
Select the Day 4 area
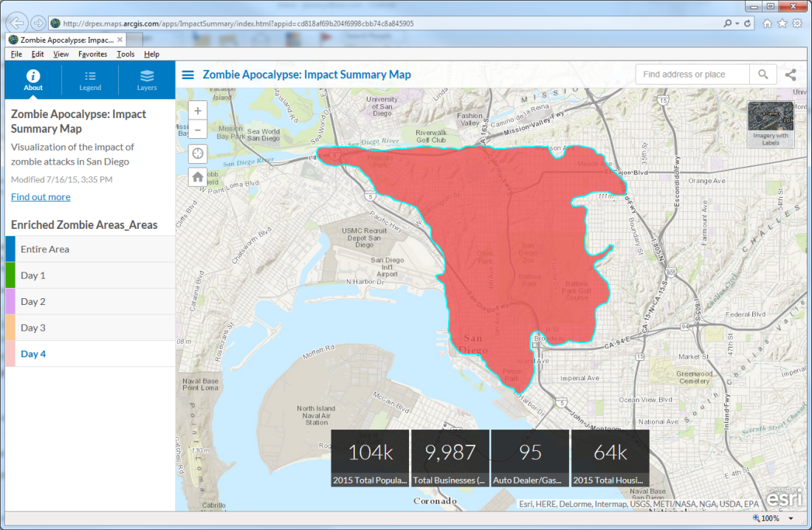click(x=90, y=354)
